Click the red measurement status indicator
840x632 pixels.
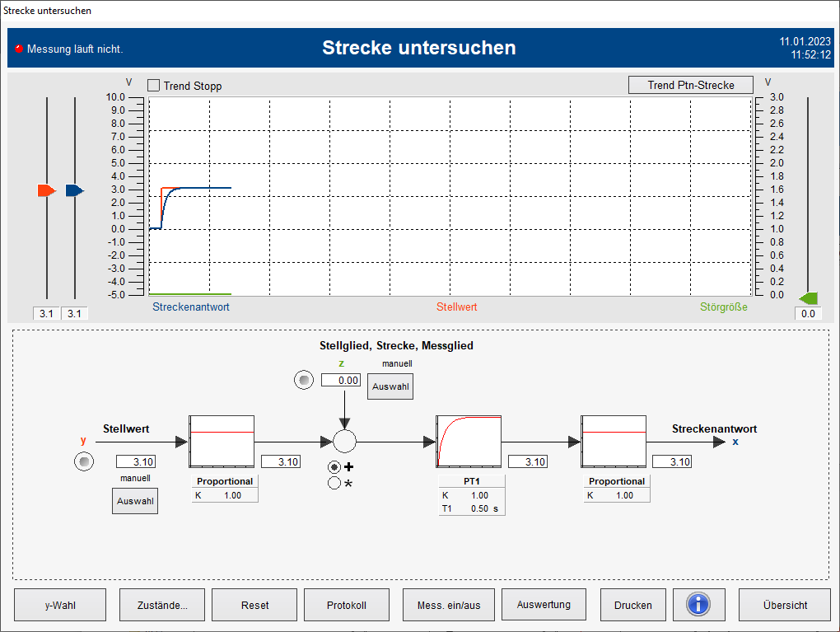click(19, 49)
